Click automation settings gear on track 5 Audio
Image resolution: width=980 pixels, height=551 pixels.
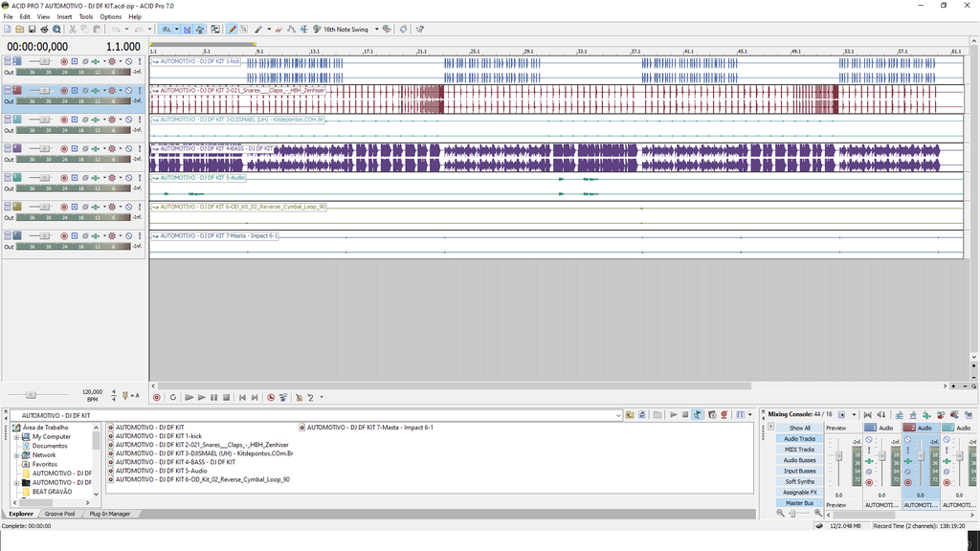(x=112, y=177)
